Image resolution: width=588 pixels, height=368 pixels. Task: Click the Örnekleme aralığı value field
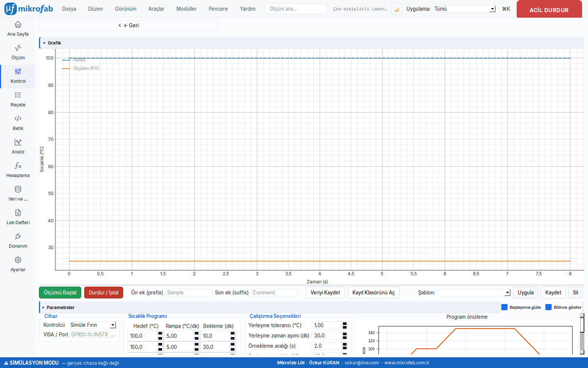point(327,346)
